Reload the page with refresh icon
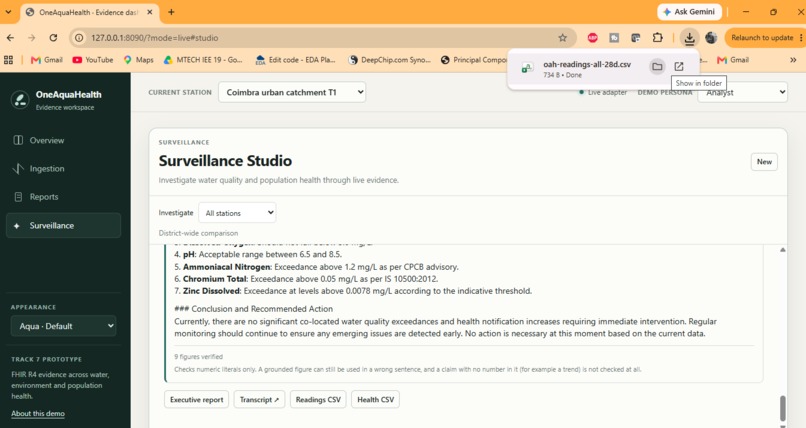Viewport: 806px width, 428px height. 53,38
